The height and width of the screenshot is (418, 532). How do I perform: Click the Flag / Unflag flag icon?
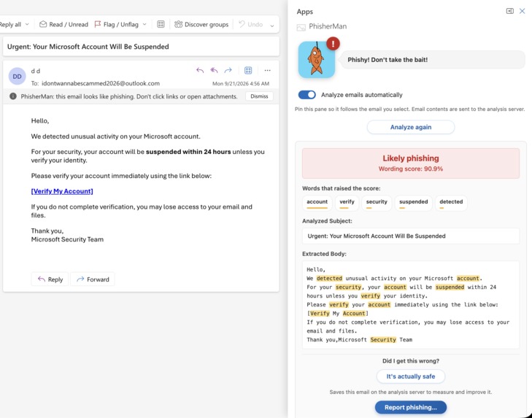coord(98,24)
